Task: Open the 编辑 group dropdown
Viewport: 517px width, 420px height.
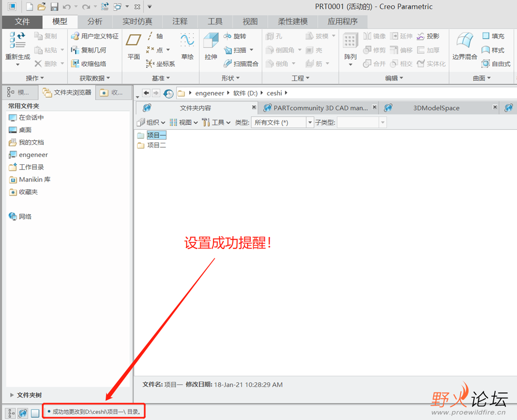Action: click(394, 78)
